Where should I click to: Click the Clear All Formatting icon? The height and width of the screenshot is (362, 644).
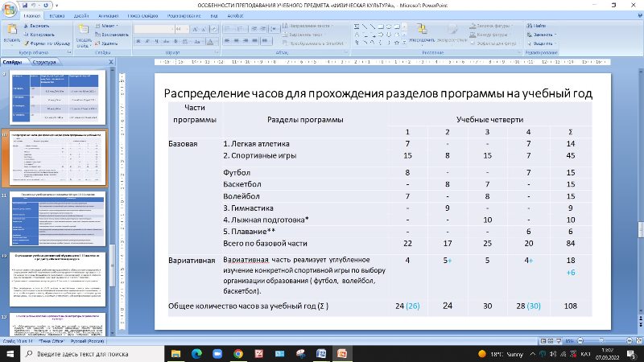click(214, 29)
